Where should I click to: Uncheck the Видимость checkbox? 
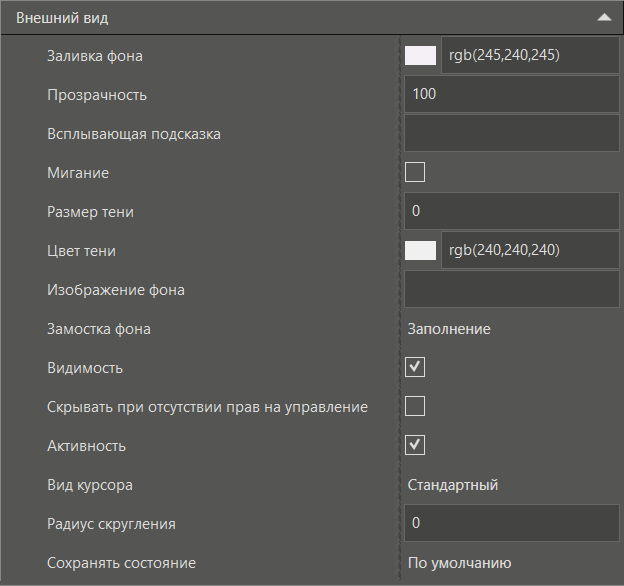[x=415, y=368]
